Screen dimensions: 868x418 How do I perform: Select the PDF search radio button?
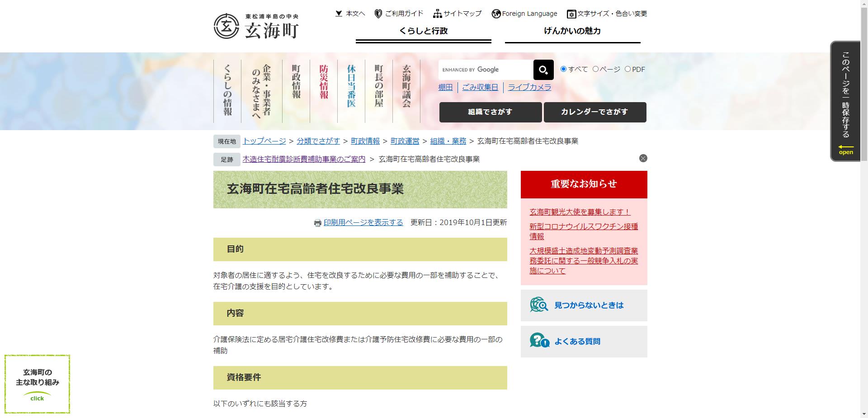[628, 69]
